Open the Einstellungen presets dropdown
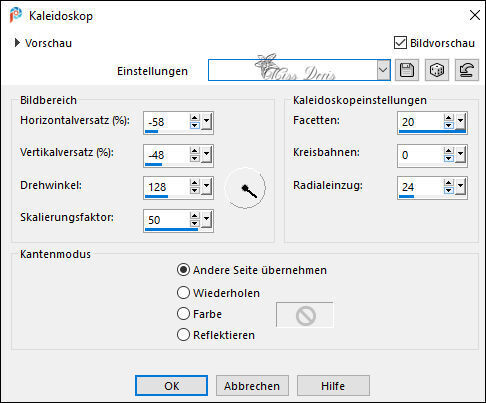486x403 pixels. pos(383,70)
